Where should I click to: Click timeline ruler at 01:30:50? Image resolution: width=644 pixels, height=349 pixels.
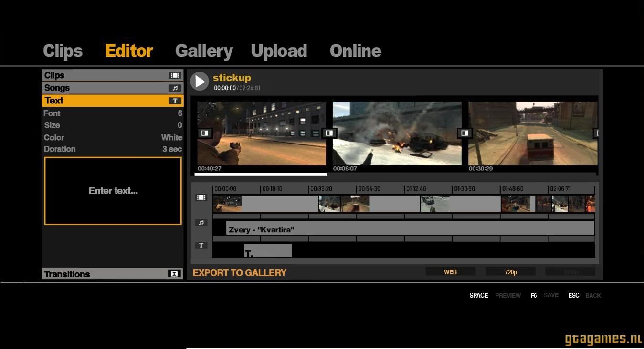(464, 189)
